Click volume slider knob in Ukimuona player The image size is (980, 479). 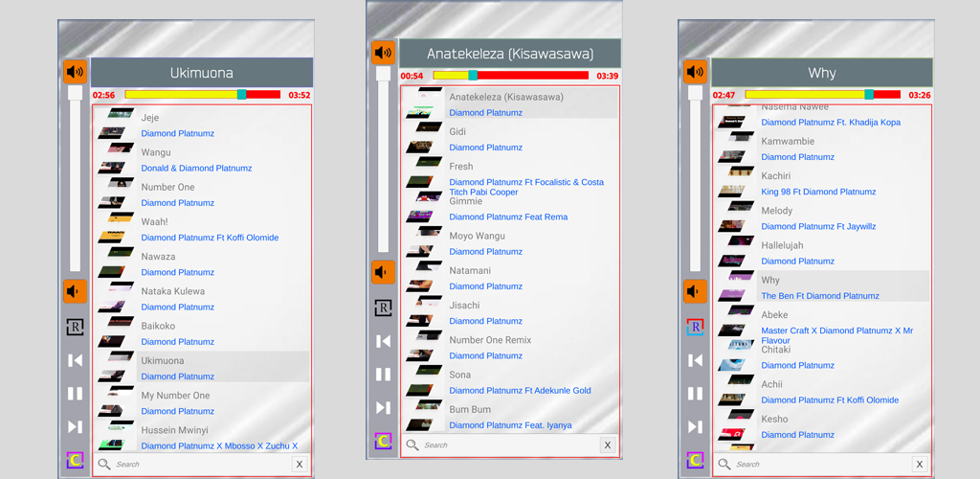click(75, 93)
